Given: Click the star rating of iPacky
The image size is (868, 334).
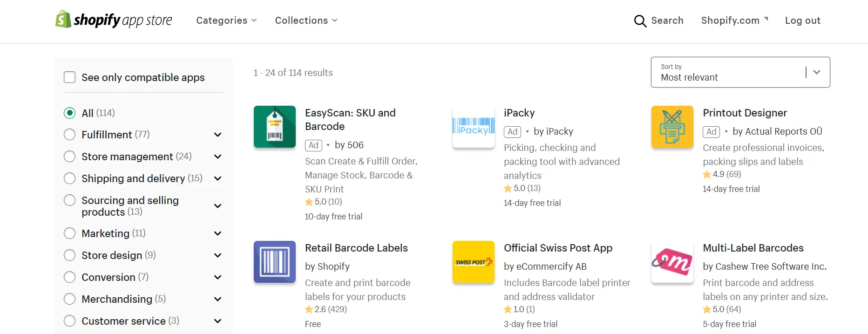Looking at the screenshot, I should point(522,188).
